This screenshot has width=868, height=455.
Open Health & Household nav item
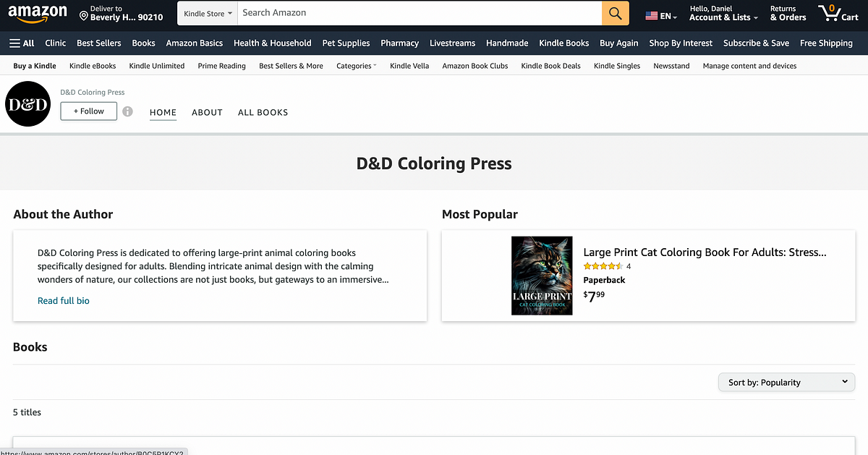(x=272, y=43)
